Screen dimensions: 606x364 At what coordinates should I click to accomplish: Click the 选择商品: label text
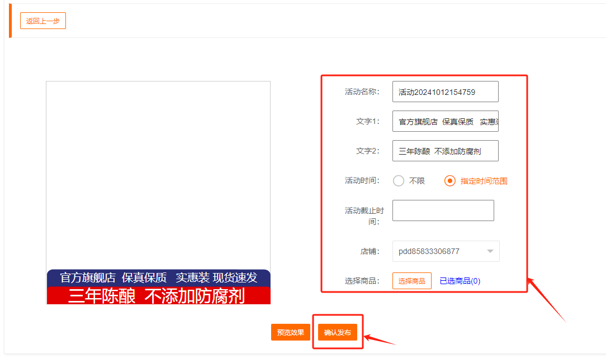point(362,281)
